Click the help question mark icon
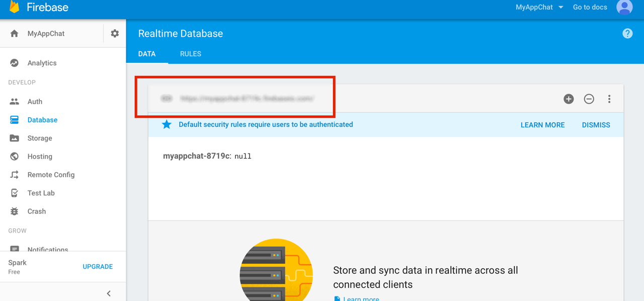The image size is (644, 301). click(x=627, y=33)
